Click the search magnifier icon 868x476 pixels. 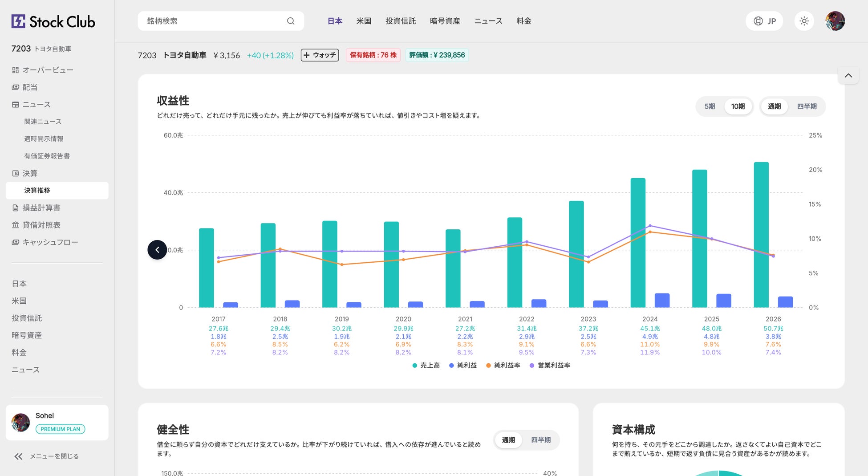point(291,21)
